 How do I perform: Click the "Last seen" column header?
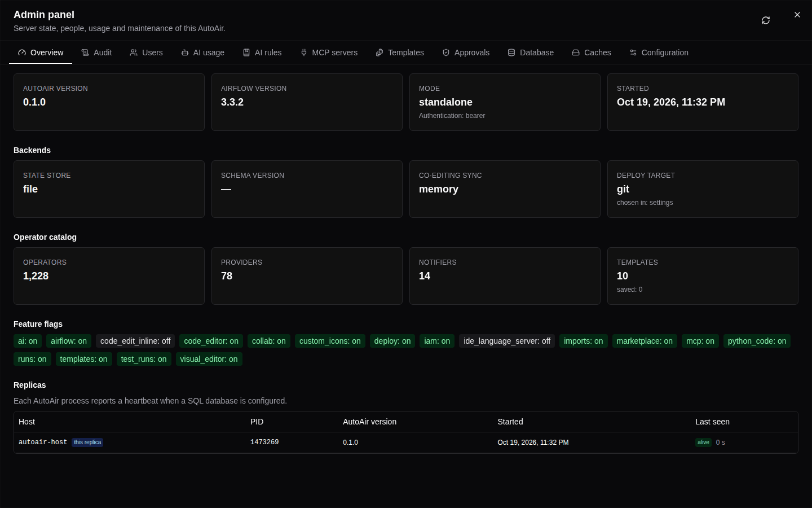(712, 422)
